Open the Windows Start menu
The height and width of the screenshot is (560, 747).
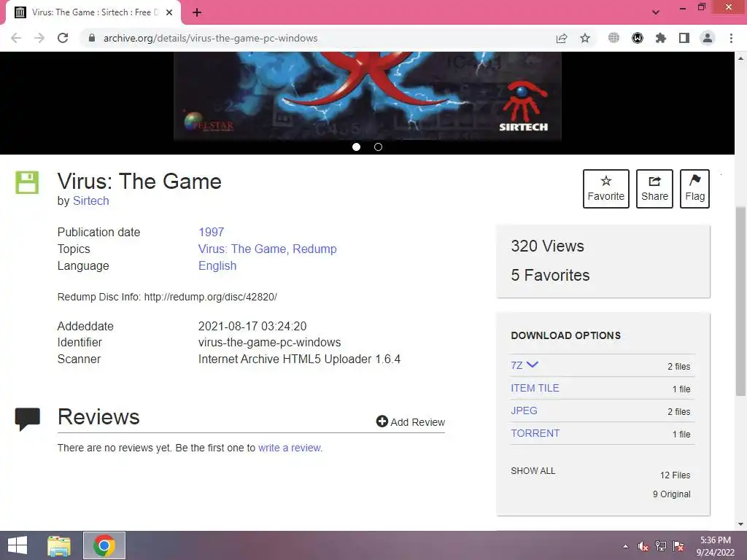click(18, 545)
